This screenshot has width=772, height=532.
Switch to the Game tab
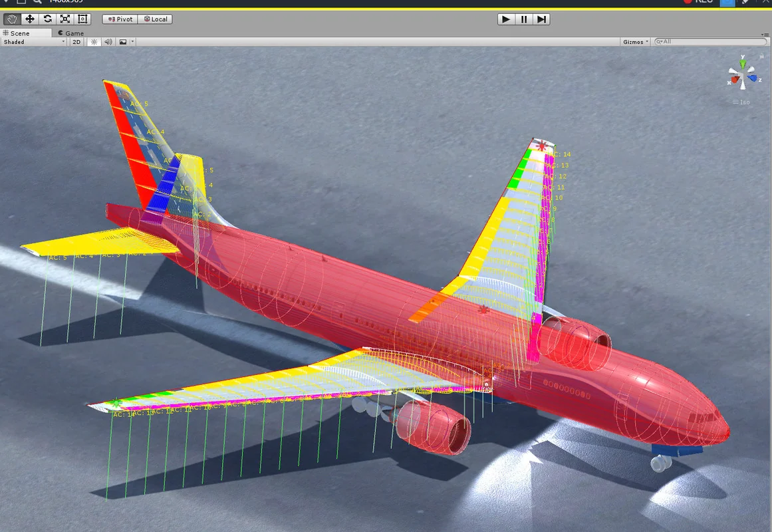(70, 33)
